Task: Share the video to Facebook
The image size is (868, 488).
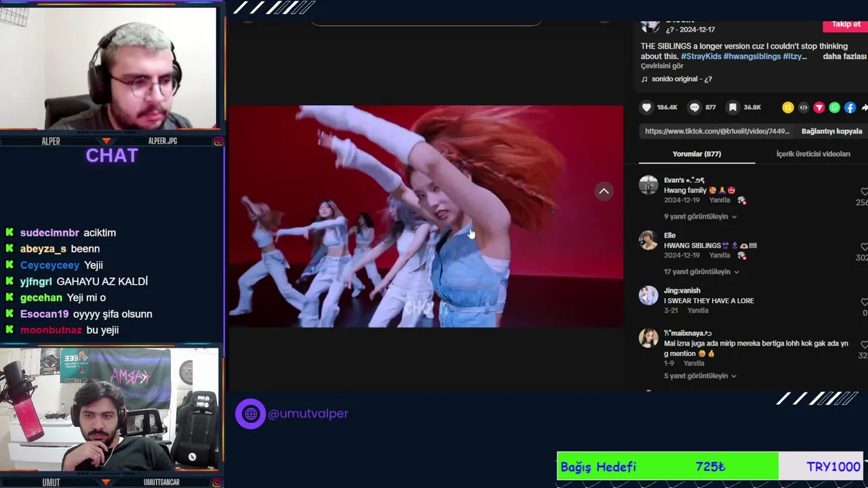Action: point(850,107)
